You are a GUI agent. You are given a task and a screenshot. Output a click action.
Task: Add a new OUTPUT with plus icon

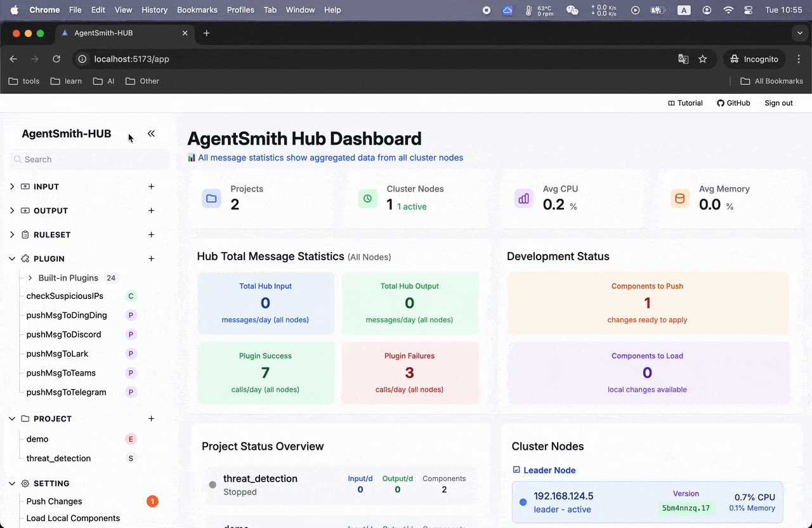coord(151,211)
